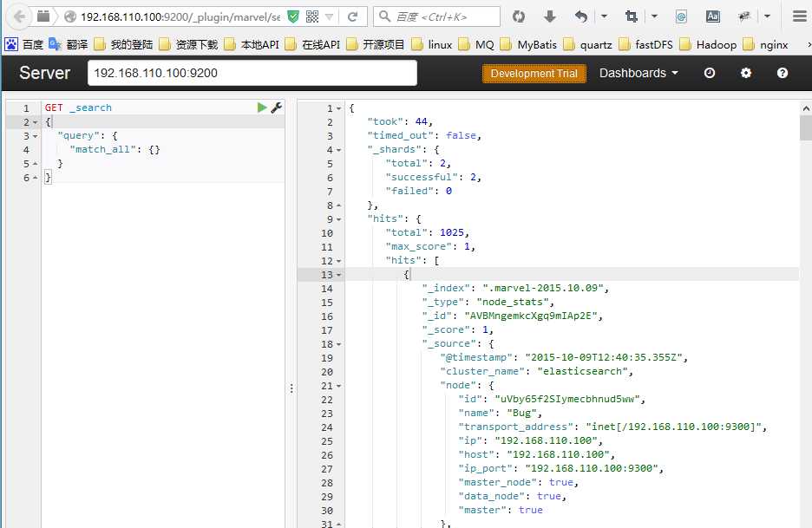The width and height of the screenshot is (812, 528).
Task: Open the browser downloads arrow icon
Action: [x=549, y=17]
